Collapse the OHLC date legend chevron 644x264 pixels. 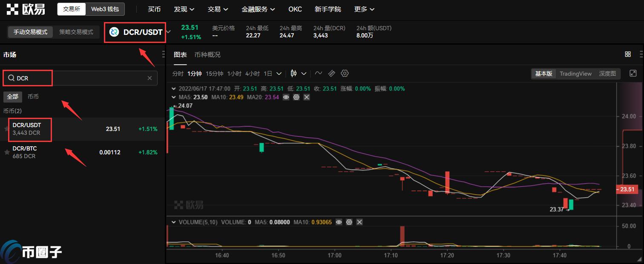(174, 89)
